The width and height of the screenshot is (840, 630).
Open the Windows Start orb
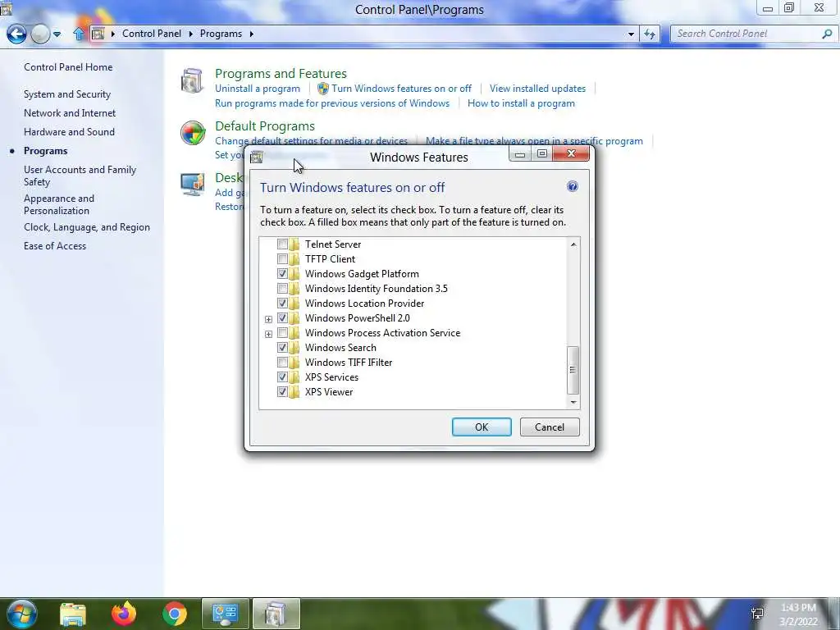point(21,614)
